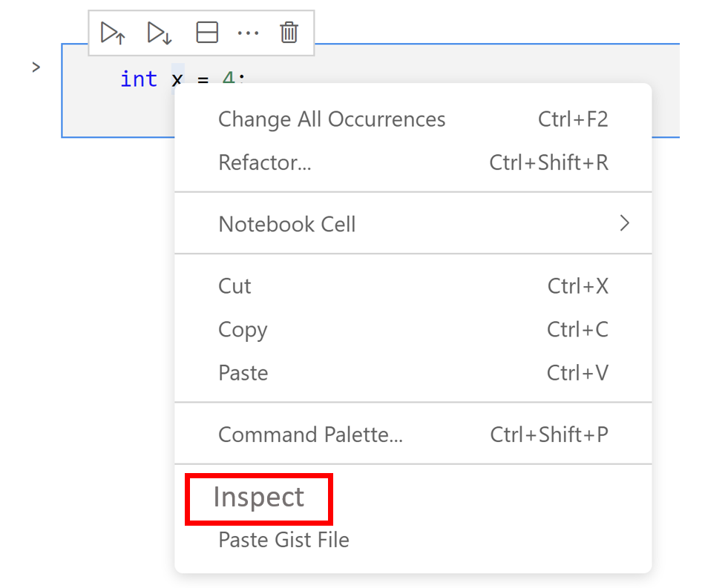Click the Notebook Cell submenu arrow icon
Viewport: 728px width, 588px height.
tap(624, 223)
